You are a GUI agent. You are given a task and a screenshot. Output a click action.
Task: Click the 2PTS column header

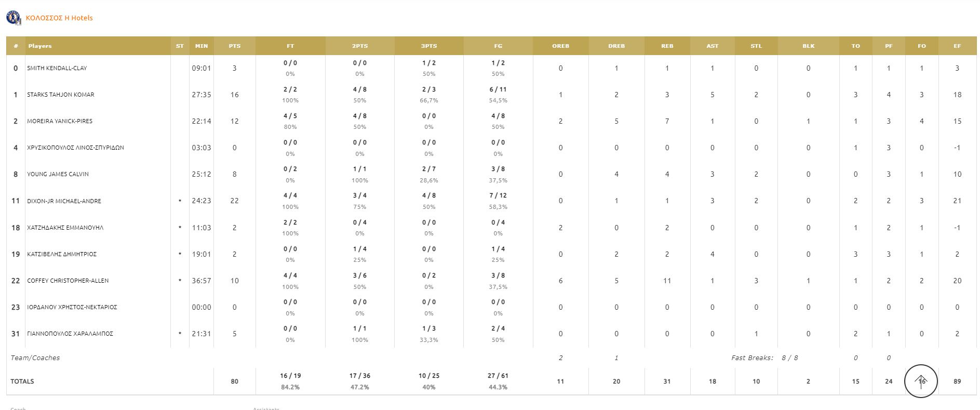point(360,46)
